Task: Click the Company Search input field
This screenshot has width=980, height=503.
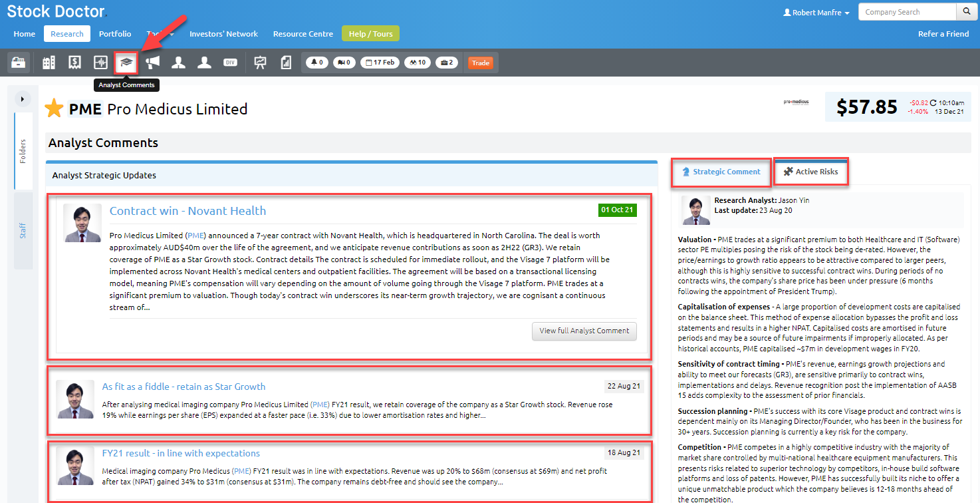Action: [x=907, y=12]
